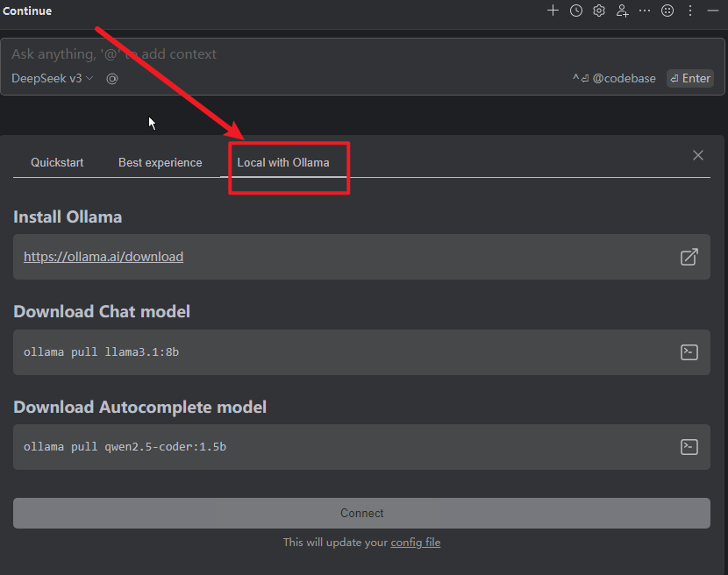Open session history clock icon
The width and height of the screenshot is (728, 575).
coord(575,11)
